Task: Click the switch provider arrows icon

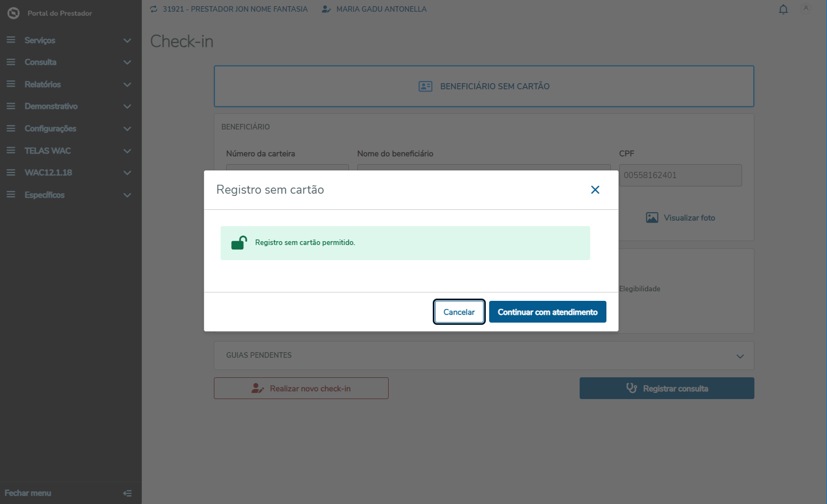Action: (154, 9)
